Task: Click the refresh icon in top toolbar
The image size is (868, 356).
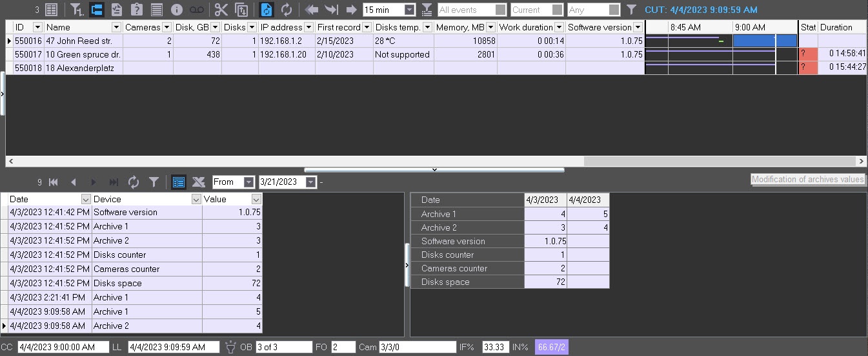Action: pyautogui.click(x=287, y=10)
